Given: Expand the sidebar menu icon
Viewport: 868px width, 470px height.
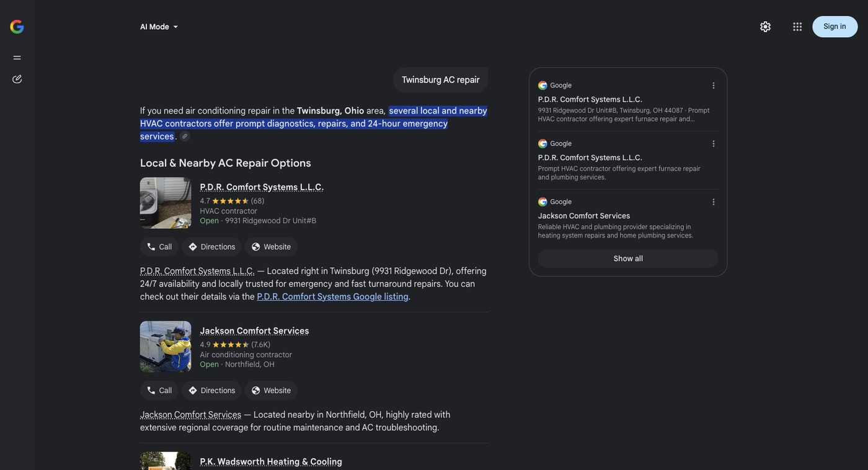Looking at the screenshot, I should pos(17,58).
